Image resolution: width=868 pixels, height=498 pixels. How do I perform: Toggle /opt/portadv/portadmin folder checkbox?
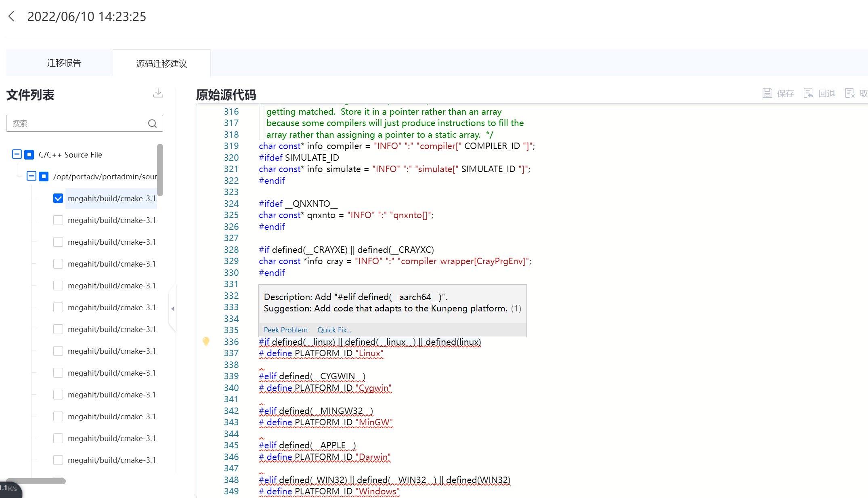pyautogui.click(x=44, y=176)
